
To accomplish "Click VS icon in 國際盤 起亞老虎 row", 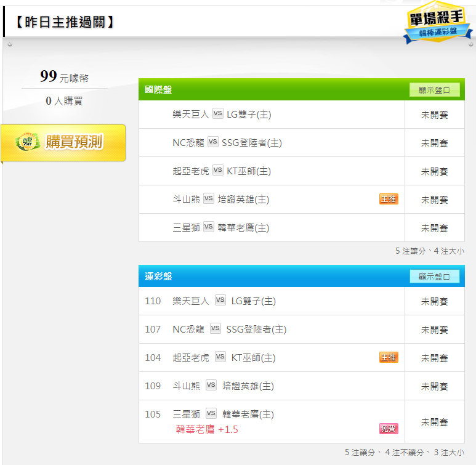I will pyautogui.click(x=217, y=170).
